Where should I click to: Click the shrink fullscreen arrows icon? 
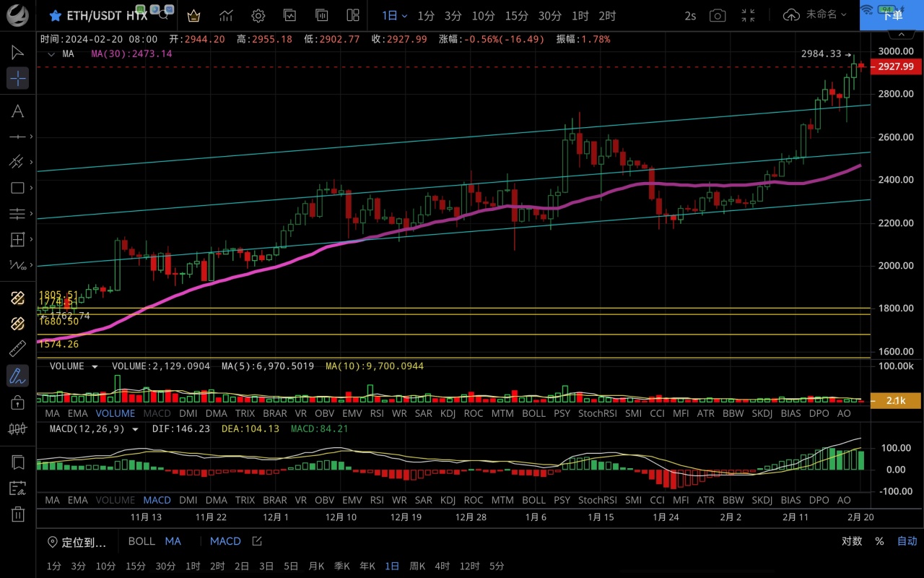click(x=749, y=15)
